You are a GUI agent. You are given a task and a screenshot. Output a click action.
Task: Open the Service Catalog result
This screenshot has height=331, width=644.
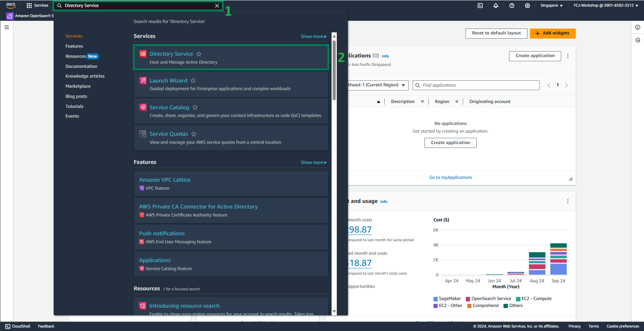click(x=169, y=108)
